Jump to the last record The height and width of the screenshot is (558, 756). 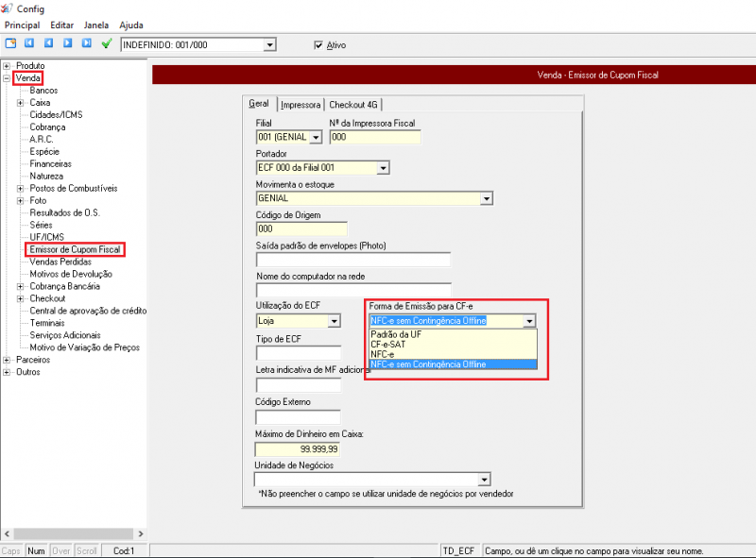coord(86,43)
